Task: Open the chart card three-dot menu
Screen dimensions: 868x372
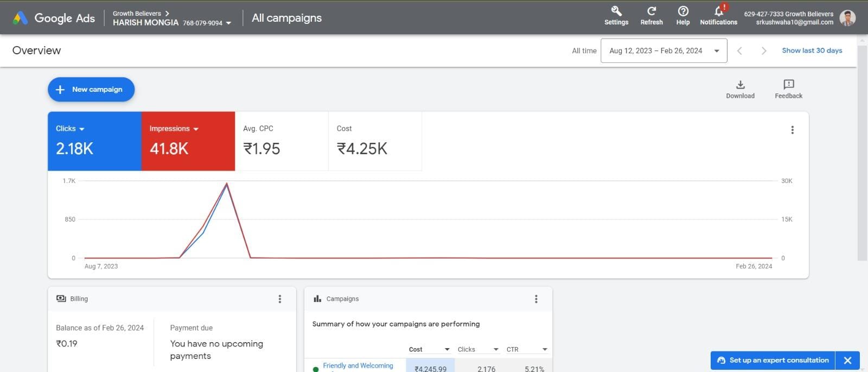Action: (x=792, y=130)
